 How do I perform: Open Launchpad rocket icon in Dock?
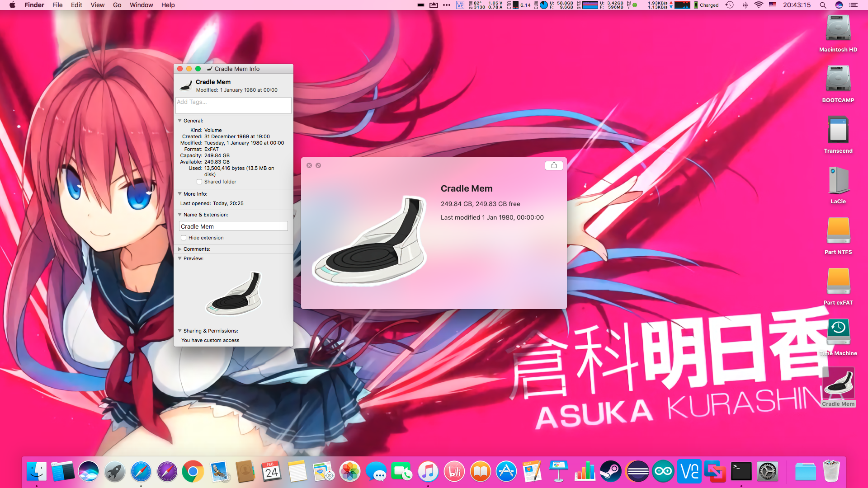click(115, 472)
